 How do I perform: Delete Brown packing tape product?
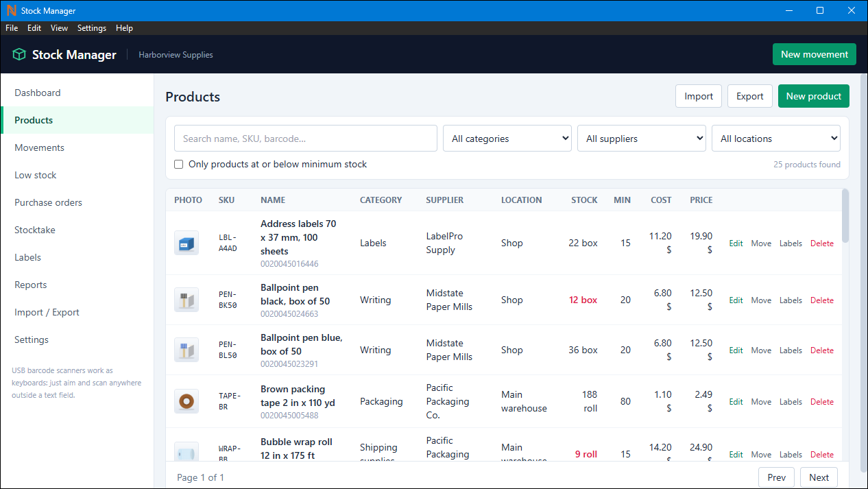tap(822, 402)
